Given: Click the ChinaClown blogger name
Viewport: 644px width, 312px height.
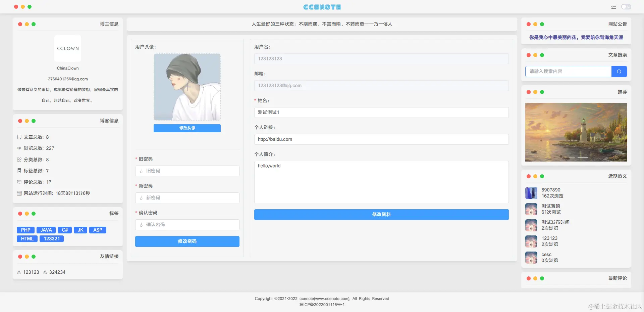Looking at the screenshot, I should click(68, 69).
